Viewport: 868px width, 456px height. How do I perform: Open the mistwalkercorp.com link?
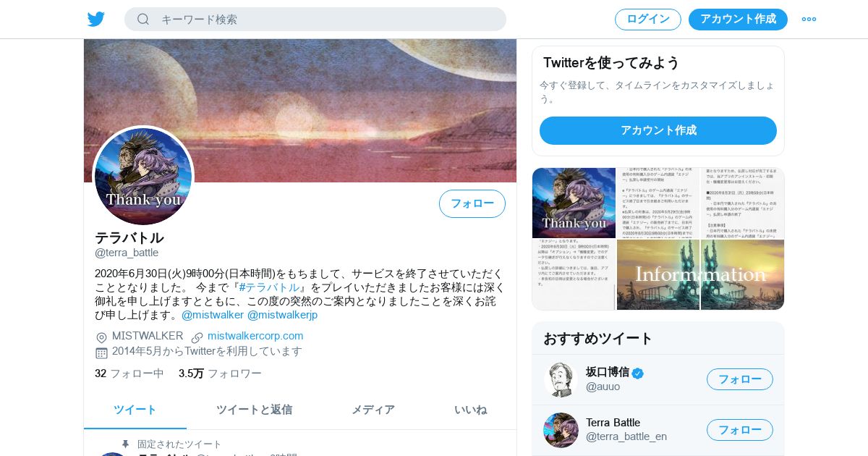(x=255, y=336)
